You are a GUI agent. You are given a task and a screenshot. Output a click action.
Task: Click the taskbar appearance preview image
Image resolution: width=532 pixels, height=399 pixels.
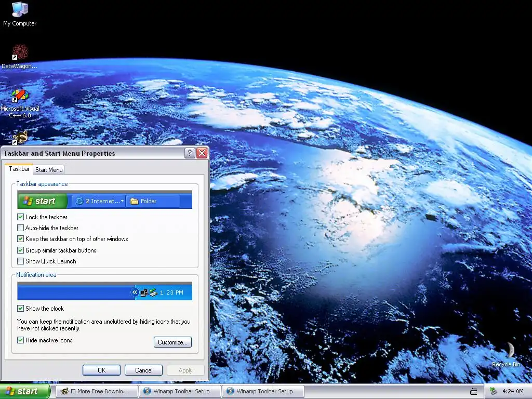[x=104, y=200]
